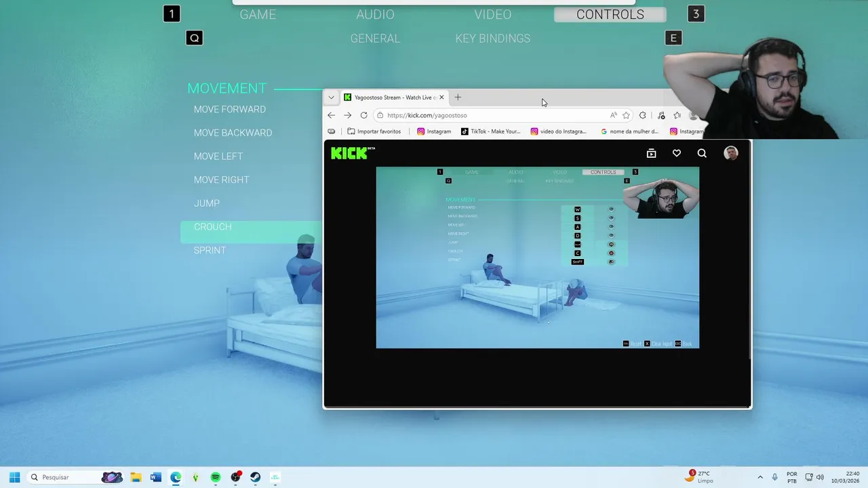The width and height of the screenshot is (868, 488).
Task: Open a new browser tab
Action: (x=458, y=97)
